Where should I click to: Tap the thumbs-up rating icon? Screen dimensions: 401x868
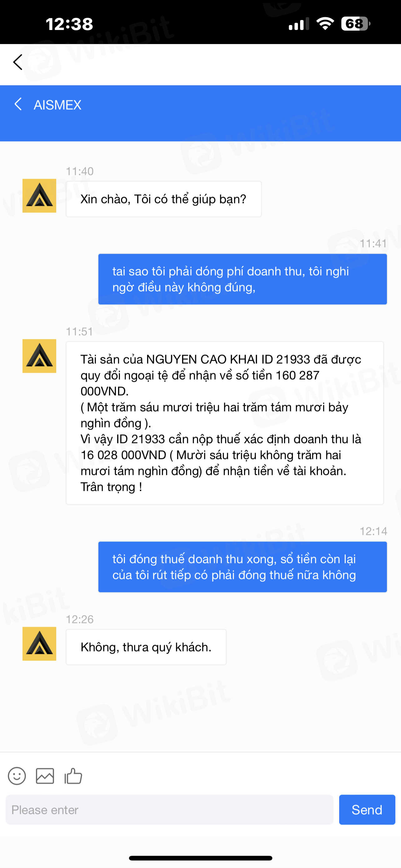[73, 776]
